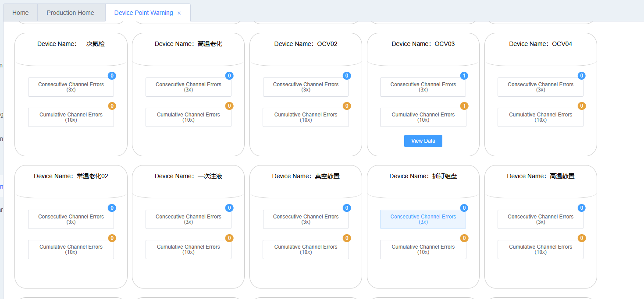The image size is (644, 299).
Task: Click blue count badge on OCV02 card
Action: (347, 76)
